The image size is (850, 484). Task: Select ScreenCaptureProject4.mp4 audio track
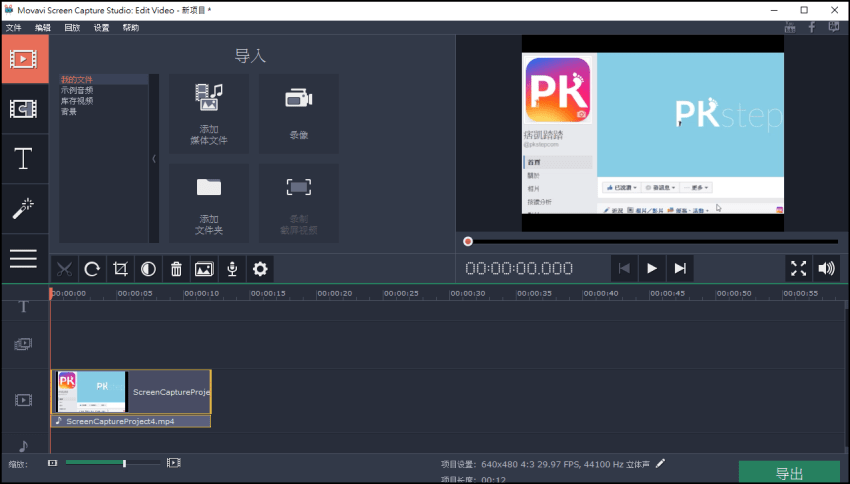131,421
